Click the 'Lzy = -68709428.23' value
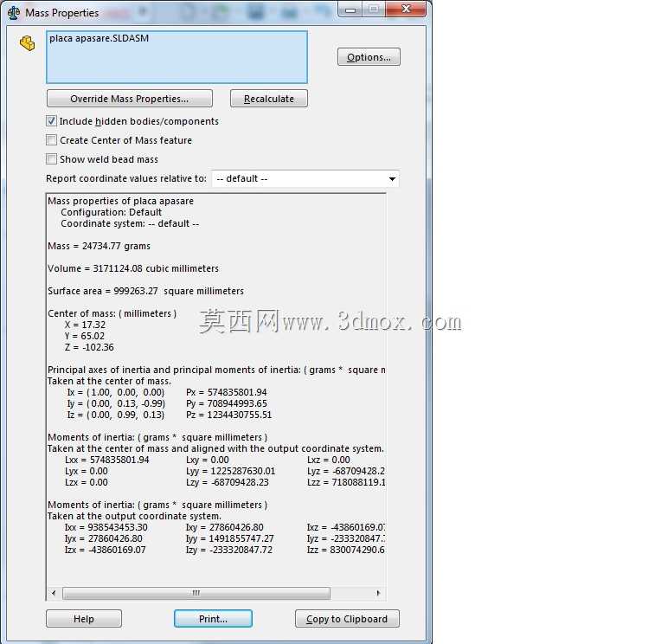Screen dimensions: 661x644 pos(228,482)
